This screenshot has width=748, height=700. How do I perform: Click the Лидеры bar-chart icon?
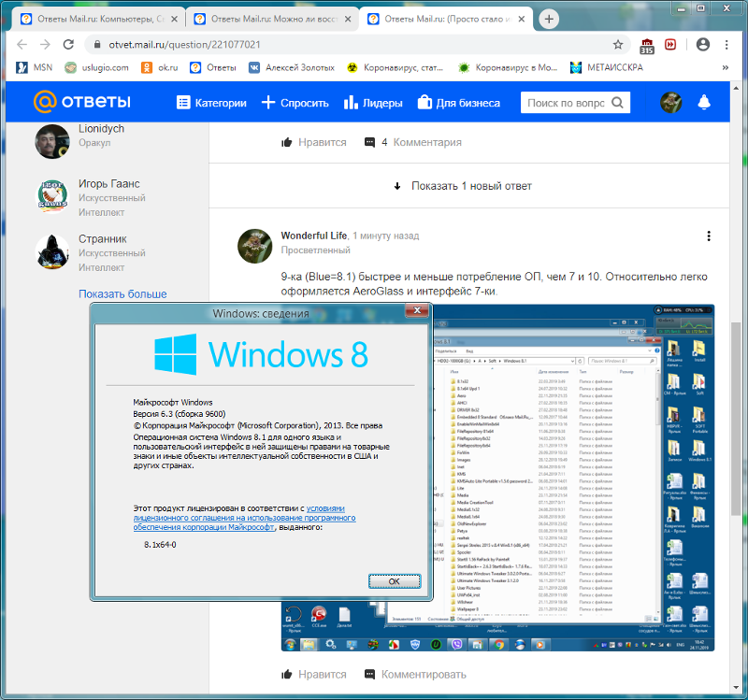pyautogui.click(x=351, y=102)
